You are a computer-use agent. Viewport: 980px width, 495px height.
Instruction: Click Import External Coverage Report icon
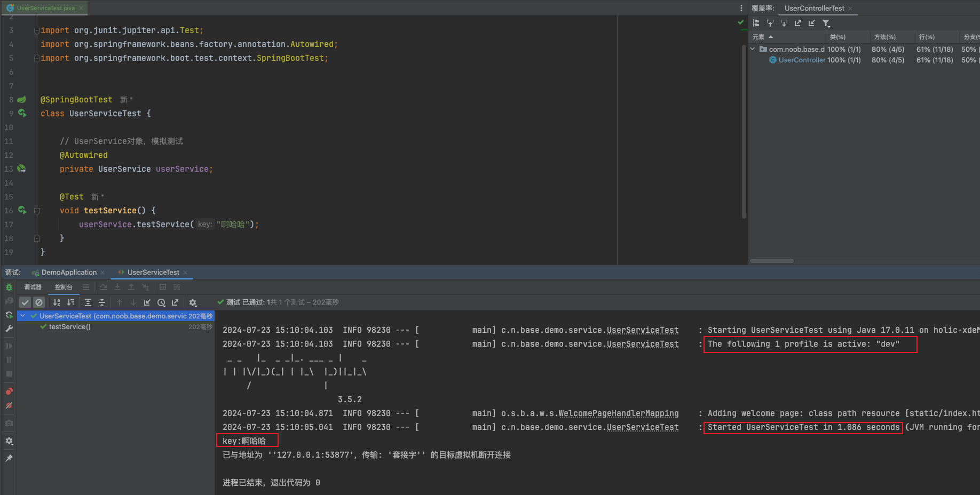coord(812,23)
